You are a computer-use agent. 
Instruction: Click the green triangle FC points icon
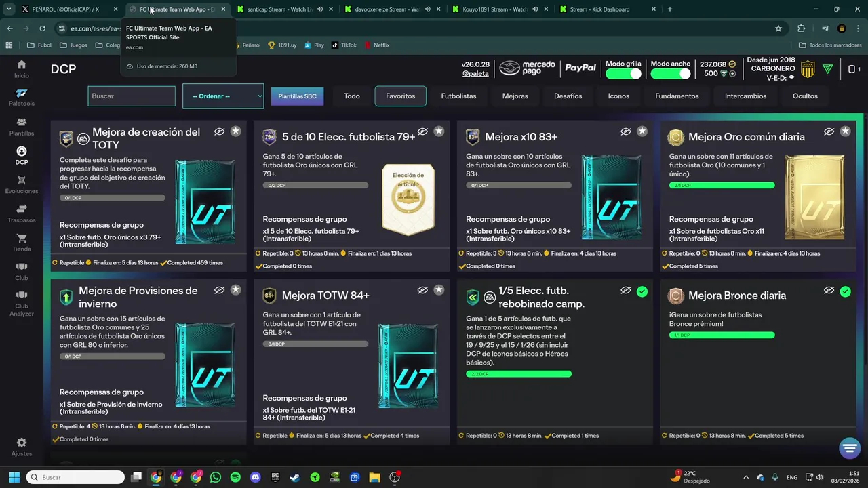[x=827, y=69]
